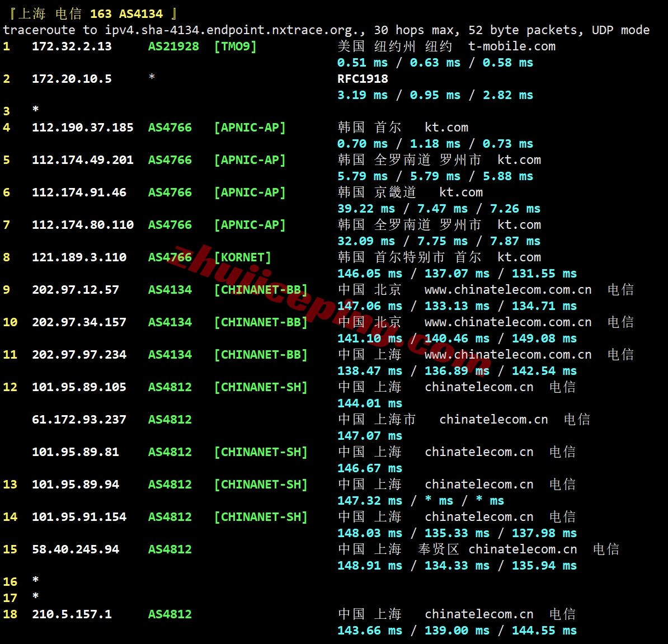Select IP address 202.97.12.57
Screen dimensions: 668x644
(x=76, y=290)
